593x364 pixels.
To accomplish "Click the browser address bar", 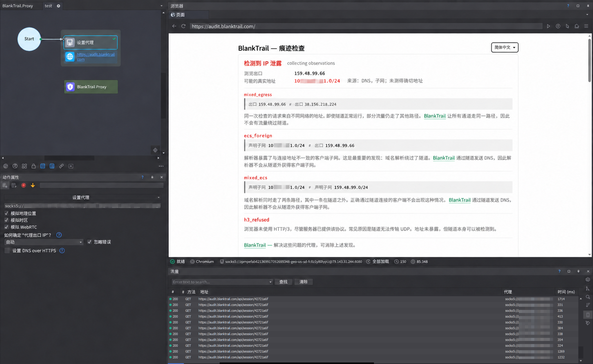I will coord(366,26).
